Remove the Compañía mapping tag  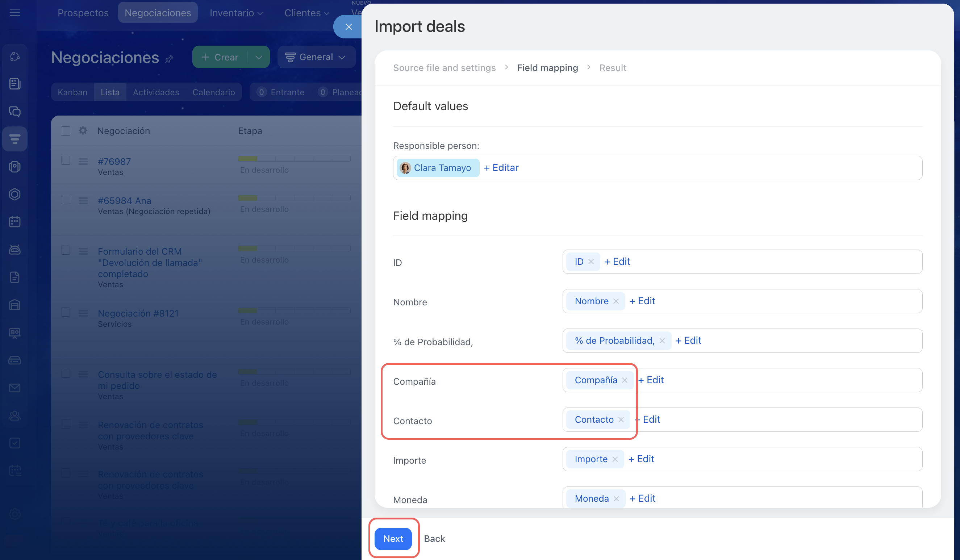pyautogui.click(x=625, y=380)
